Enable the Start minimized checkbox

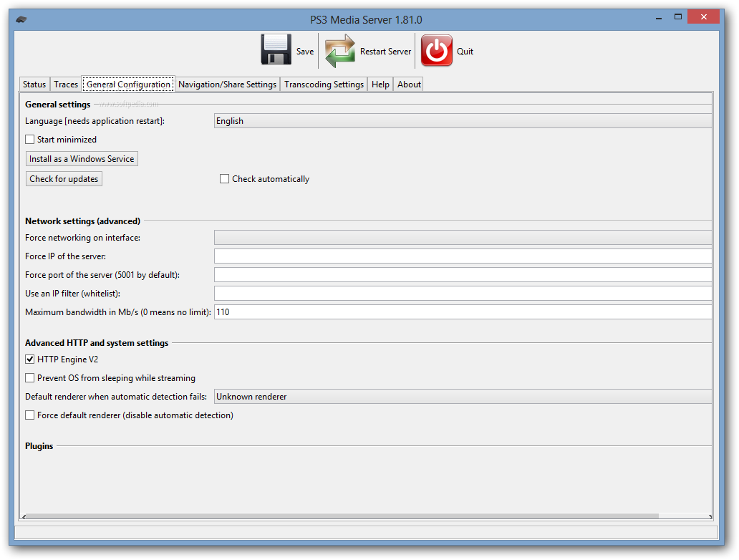(x=30, y=140)
